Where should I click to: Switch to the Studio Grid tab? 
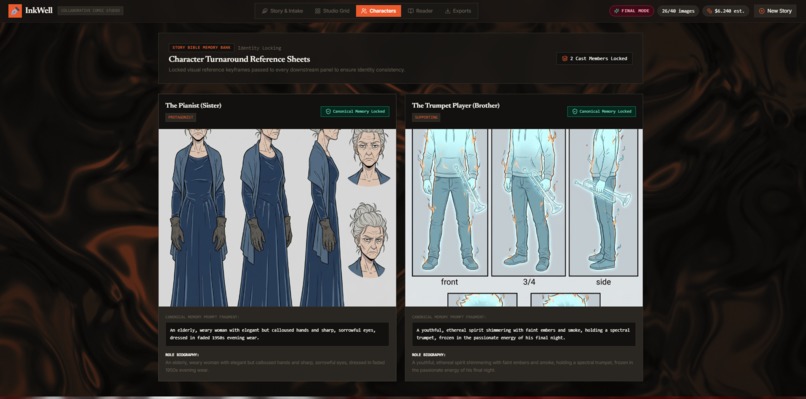(x=332, y=11)
